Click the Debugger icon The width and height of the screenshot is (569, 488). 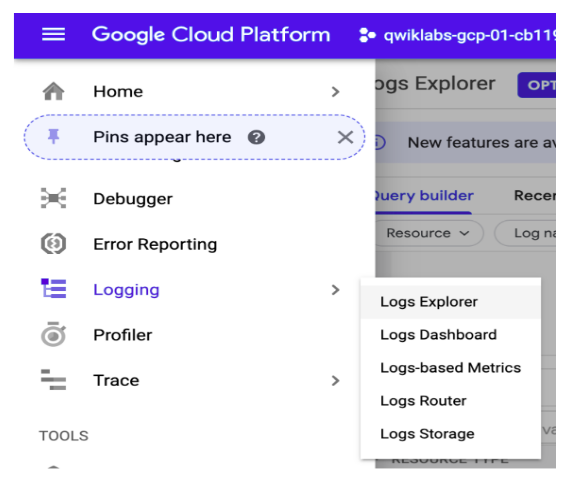coord(53,198)
